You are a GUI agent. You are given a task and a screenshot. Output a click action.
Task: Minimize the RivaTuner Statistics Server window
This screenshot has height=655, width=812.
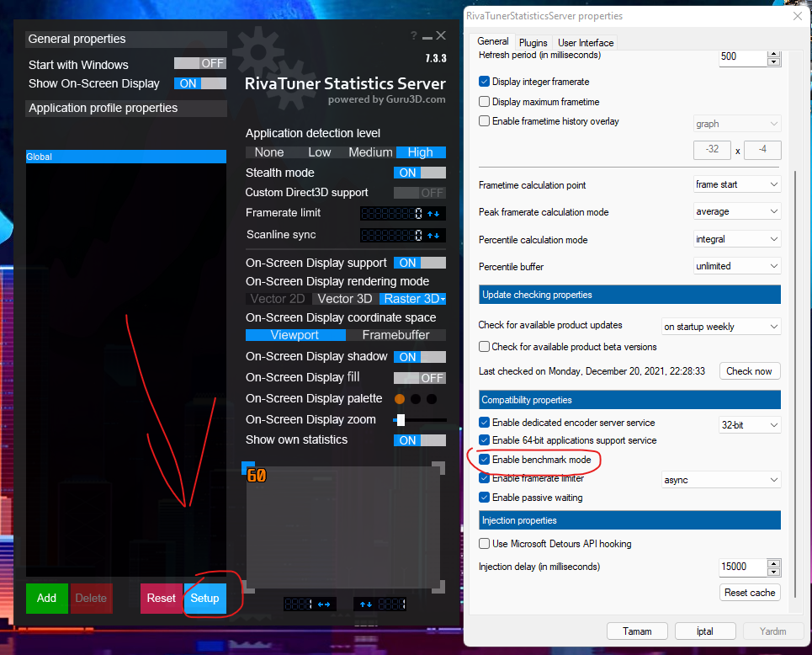(427, 37)
